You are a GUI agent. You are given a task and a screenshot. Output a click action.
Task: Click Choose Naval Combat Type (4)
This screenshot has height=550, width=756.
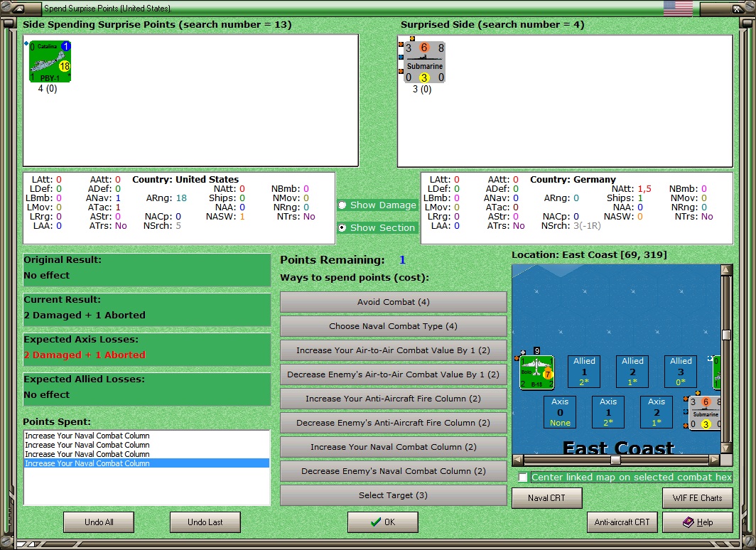(394, 326)
